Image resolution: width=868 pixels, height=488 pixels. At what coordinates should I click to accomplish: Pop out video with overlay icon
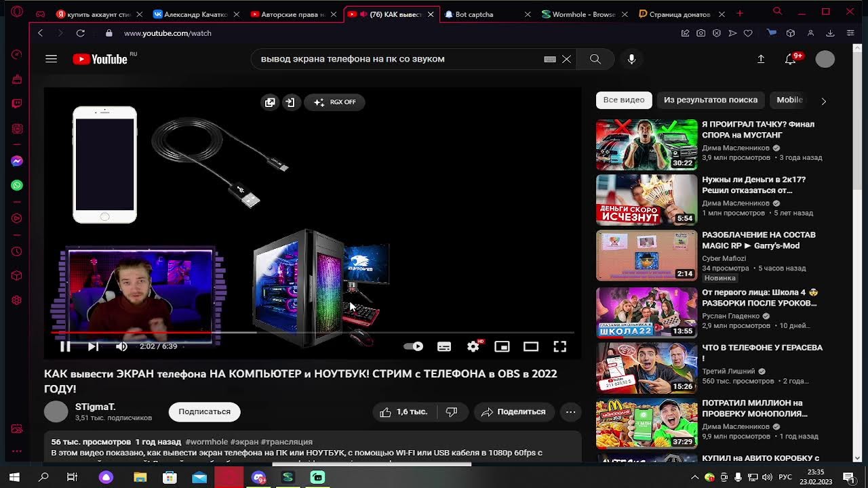coord(270,102)
